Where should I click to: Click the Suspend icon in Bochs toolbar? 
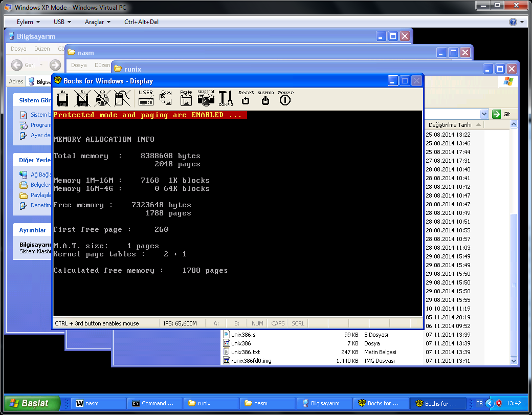click(265, 98)
